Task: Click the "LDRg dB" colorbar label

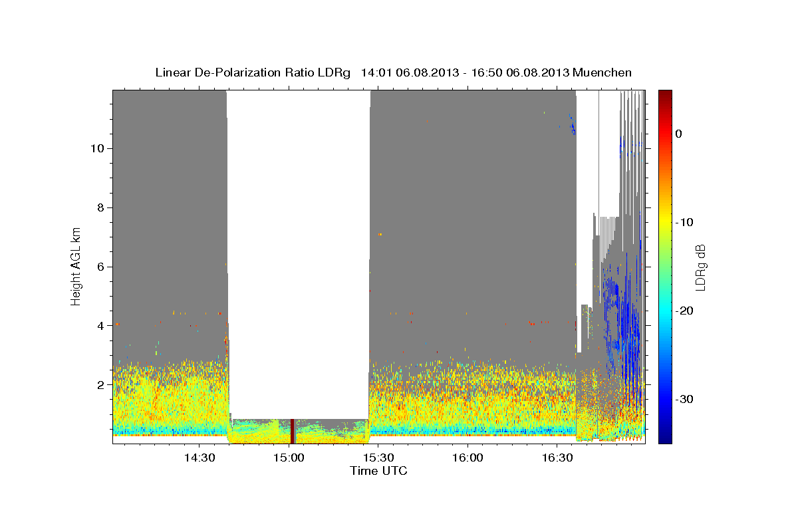Action: pos(700,267)
